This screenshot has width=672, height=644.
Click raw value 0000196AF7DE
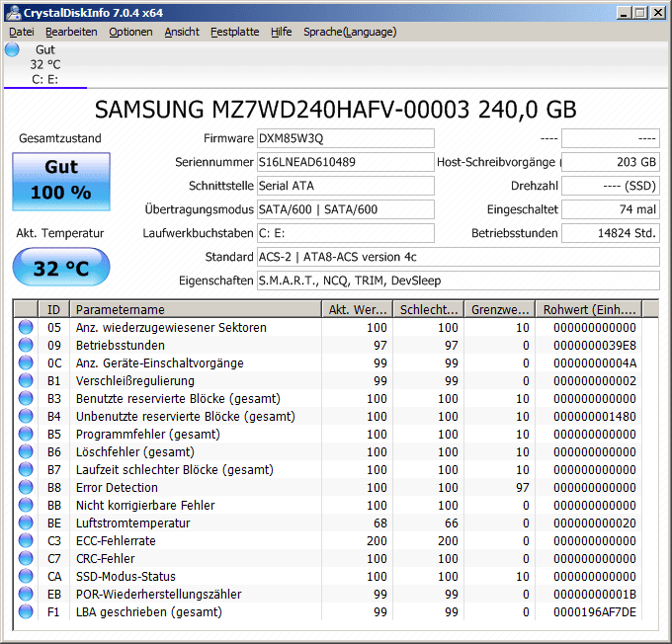(x=595, y=611)
